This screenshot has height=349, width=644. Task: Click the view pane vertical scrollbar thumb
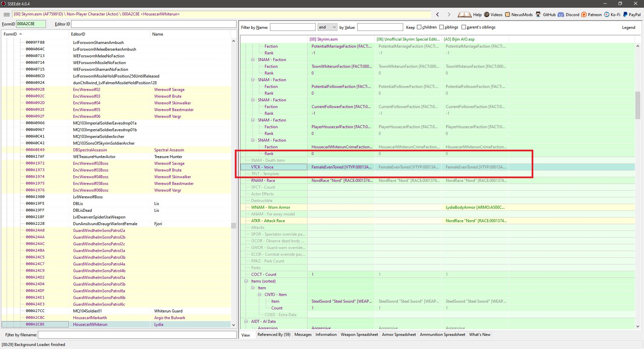click(638, 105)
